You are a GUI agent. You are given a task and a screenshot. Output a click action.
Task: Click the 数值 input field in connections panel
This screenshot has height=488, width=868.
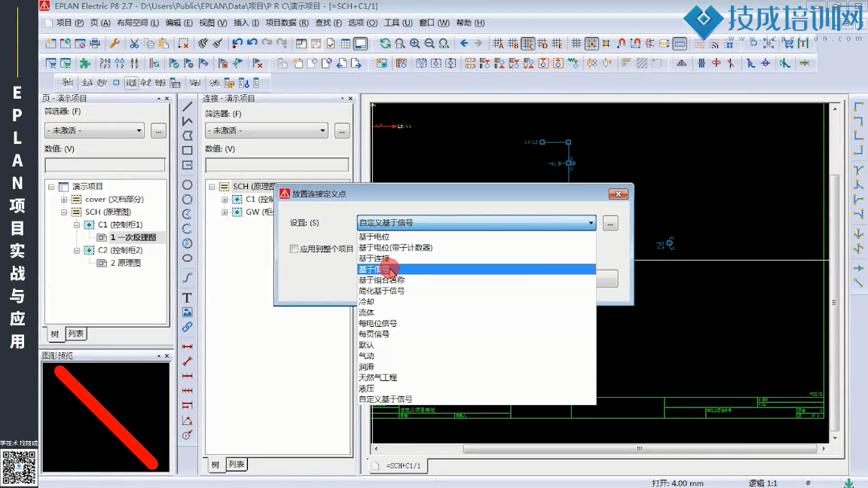click(277, 165)
